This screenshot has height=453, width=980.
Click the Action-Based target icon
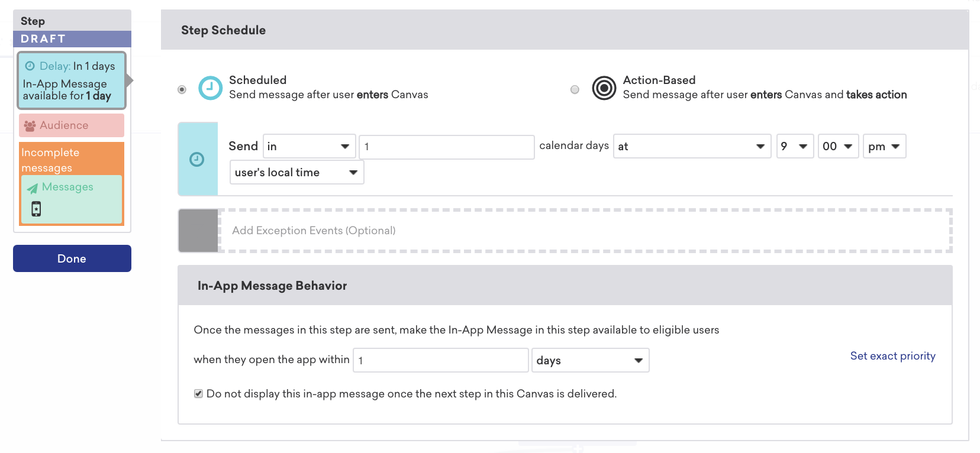[x=604, y=88]
